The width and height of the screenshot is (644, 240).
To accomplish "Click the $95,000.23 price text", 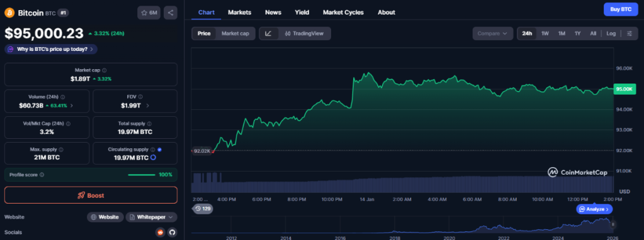I will pos(44,33).
